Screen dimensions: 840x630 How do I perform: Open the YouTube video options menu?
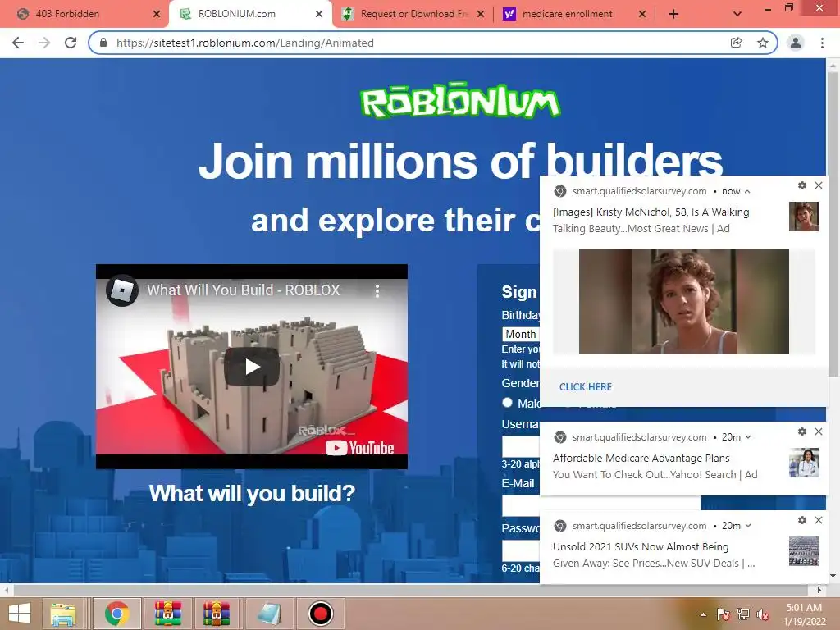(377, 291)
